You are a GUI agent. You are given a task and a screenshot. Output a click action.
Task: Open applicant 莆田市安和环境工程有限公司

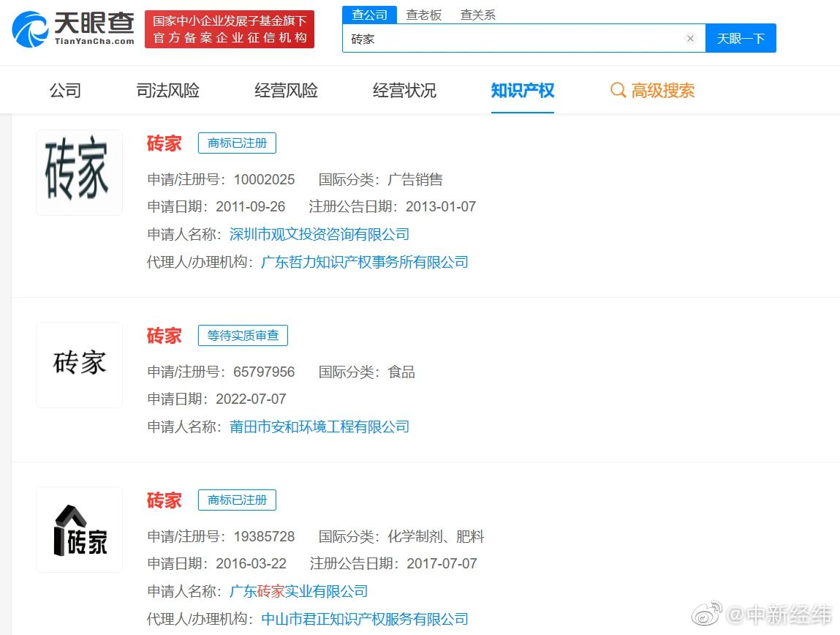click(x=319, y=427)
